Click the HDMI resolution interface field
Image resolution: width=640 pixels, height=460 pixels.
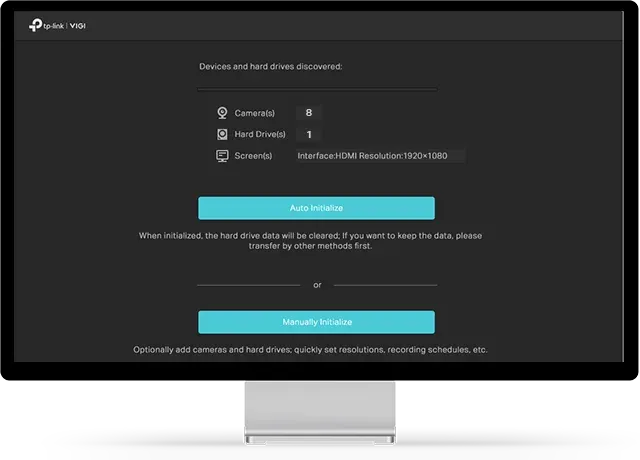point(380,156)
